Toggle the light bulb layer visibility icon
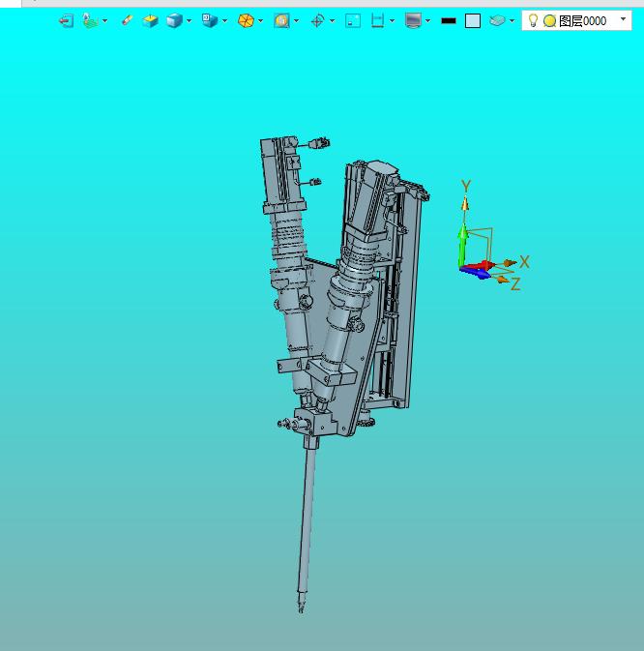The width and height of the screenshot is (644, 651). click(533, 20)
